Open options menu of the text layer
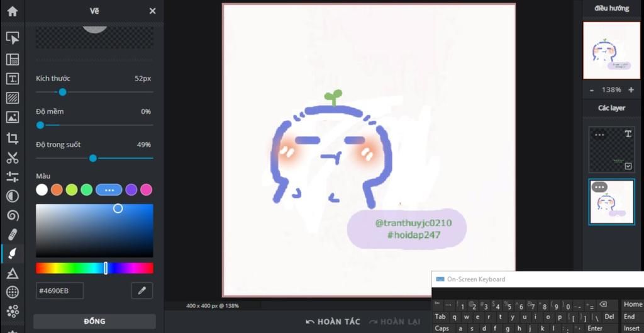 [x=599, y=135]
